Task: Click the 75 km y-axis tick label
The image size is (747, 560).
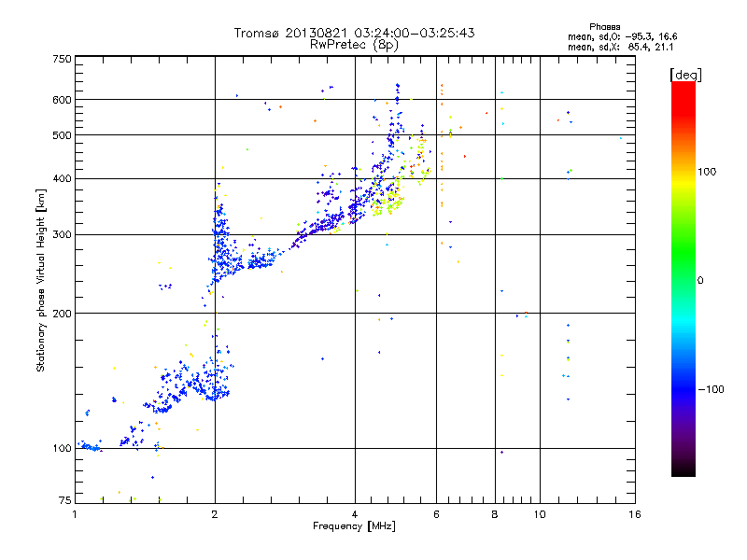Action: click(x=65, y=500)
